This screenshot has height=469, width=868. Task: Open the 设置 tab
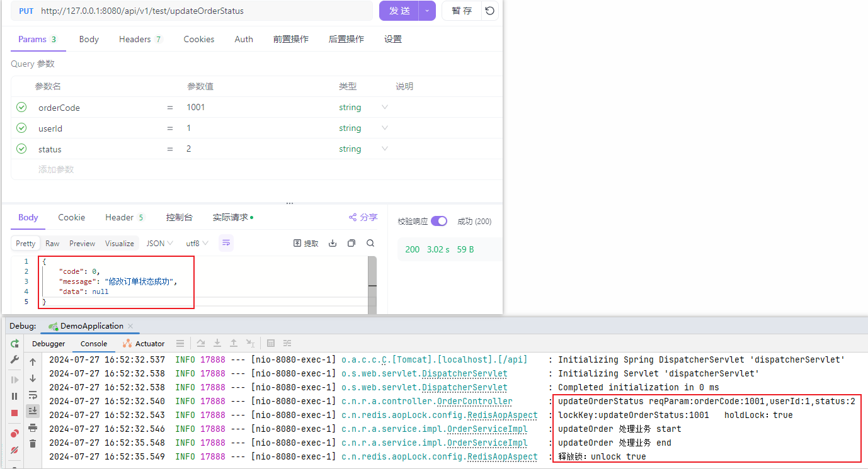tap(393, 39)
